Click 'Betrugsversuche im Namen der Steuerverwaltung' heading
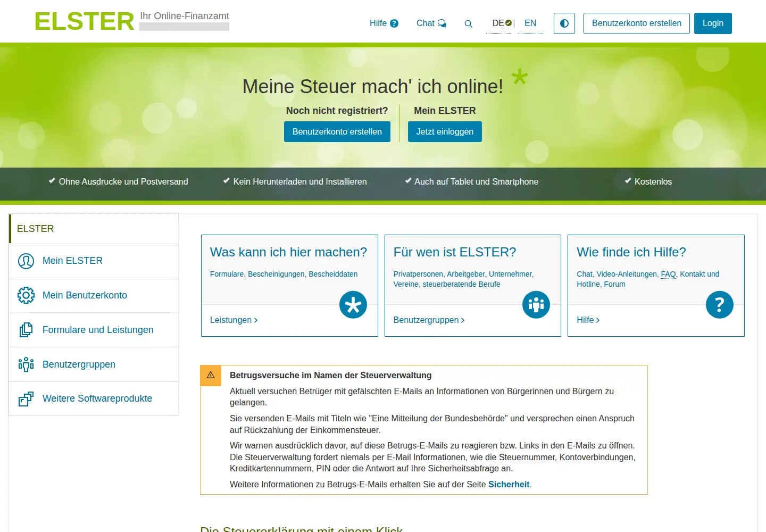 tap(331, 376)
